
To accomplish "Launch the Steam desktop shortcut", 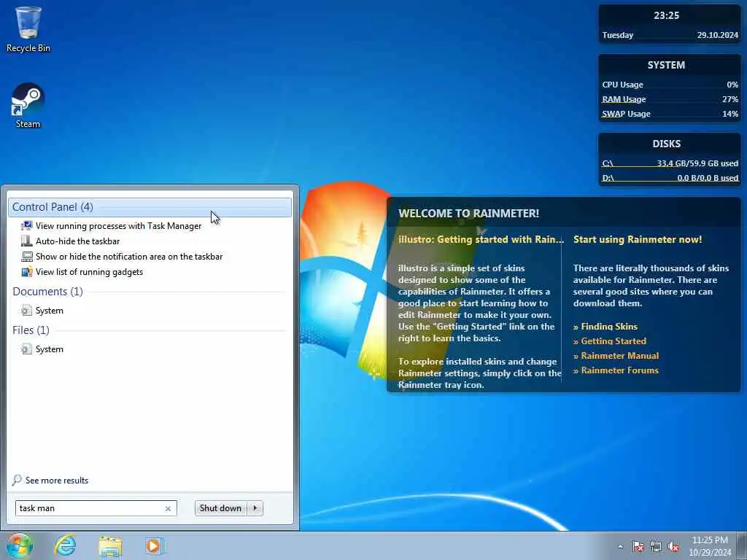I will click(28, 106).
